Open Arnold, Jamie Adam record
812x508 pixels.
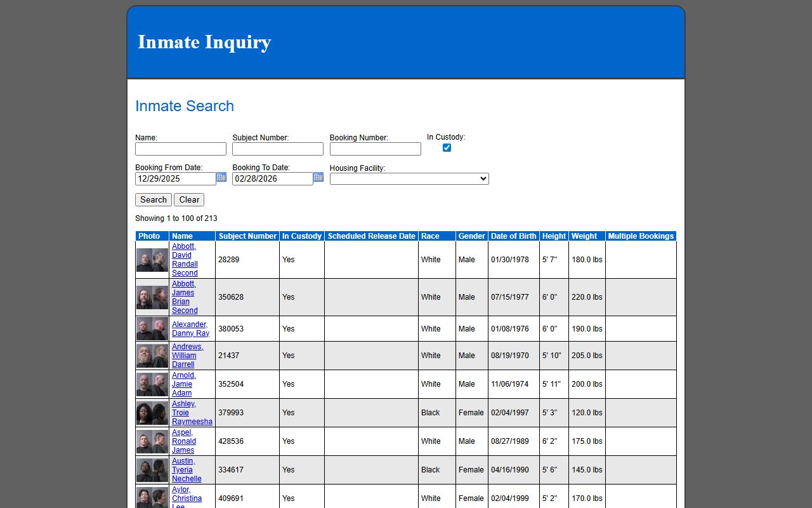(184, 384)
